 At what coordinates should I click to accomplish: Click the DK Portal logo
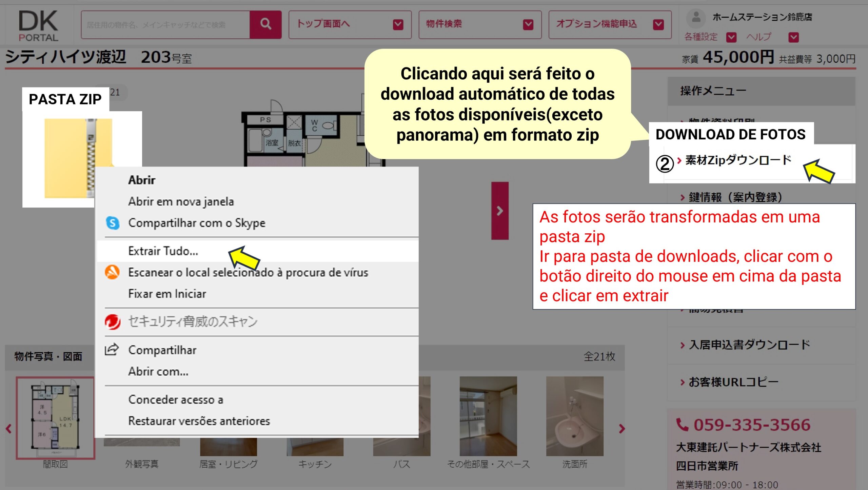click(x=38, y=25)
